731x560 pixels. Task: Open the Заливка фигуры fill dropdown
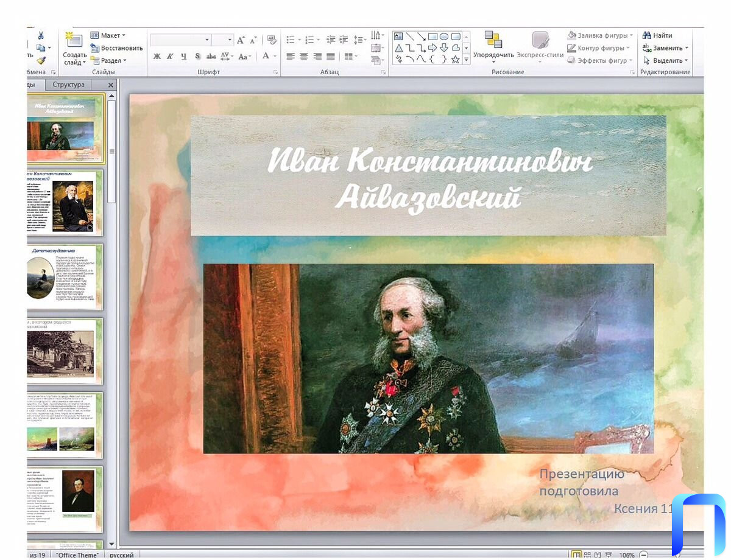[600, 35]
